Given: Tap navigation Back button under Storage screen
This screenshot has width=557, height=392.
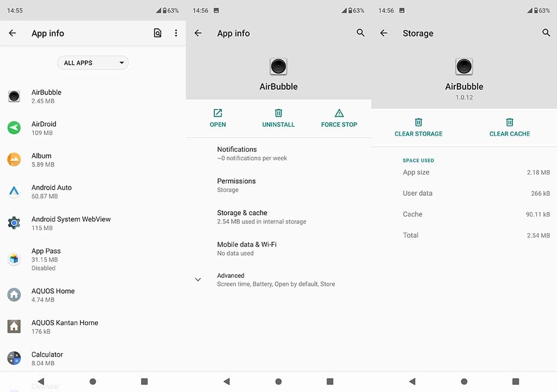Looking at the screenshot, I should [x=412, y=381].
